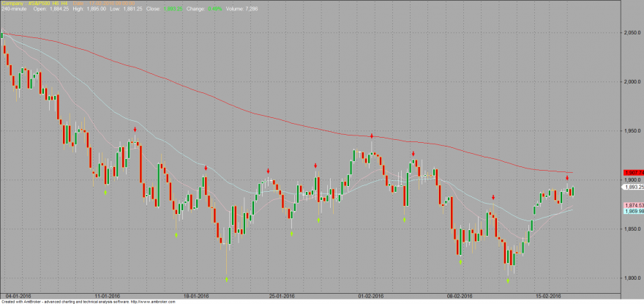Click the 2,000.00 price axis label

click(x=632, y=82)
